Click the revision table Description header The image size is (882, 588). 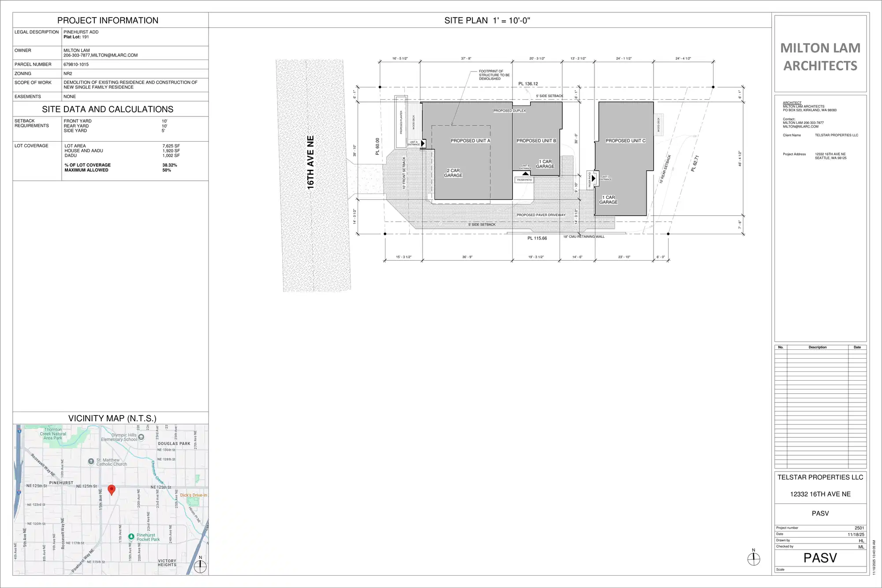click(818, 348)
